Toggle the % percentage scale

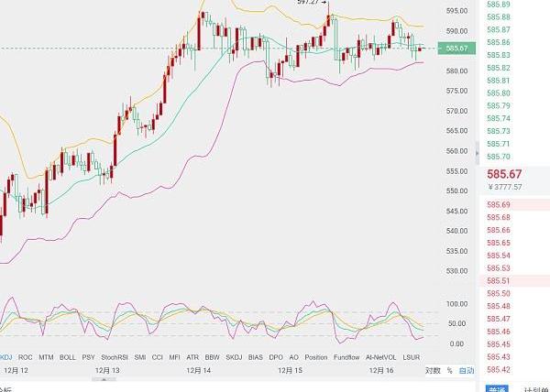[449, 370]
